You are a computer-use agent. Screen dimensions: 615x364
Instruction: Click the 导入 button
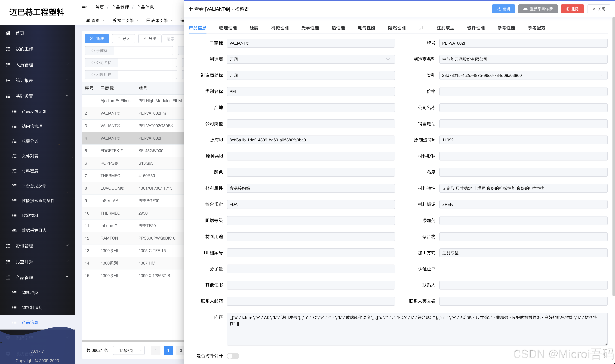click(124, 39)
